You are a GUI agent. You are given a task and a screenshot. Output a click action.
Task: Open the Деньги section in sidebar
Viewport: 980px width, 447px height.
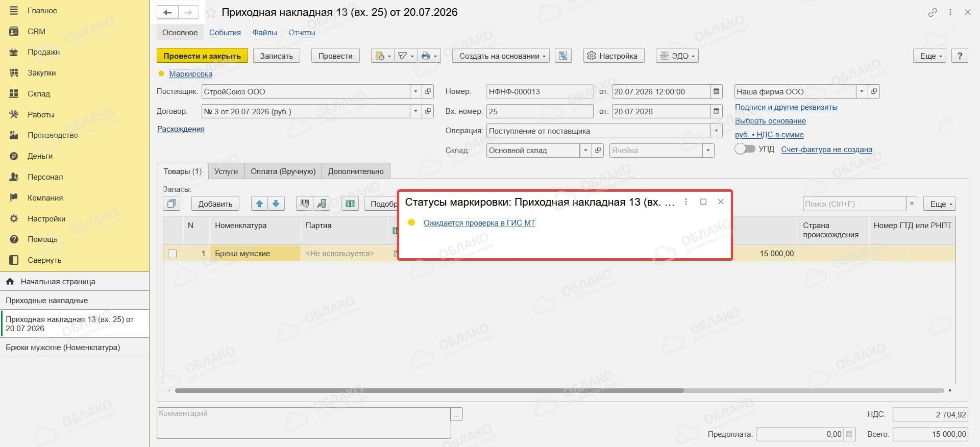[x=40, y=156]
